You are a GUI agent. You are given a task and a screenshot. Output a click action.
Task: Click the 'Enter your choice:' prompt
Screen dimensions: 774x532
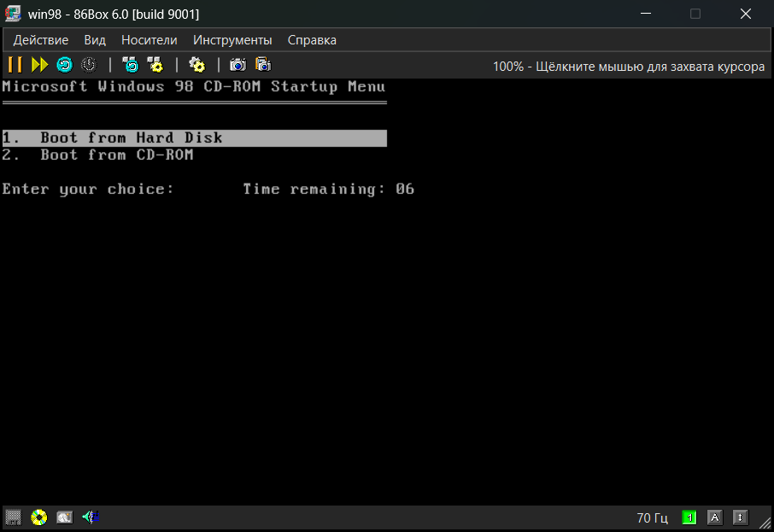click(88, 190)
